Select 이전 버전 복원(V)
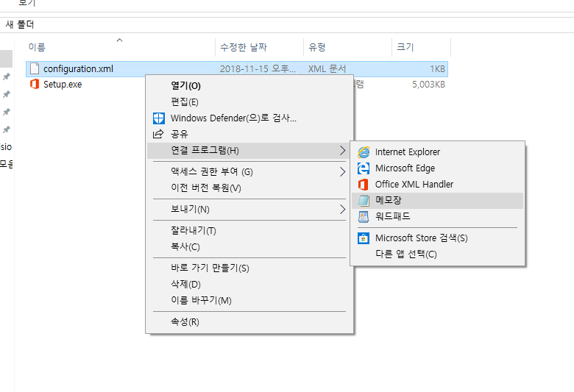 [249, 188]
